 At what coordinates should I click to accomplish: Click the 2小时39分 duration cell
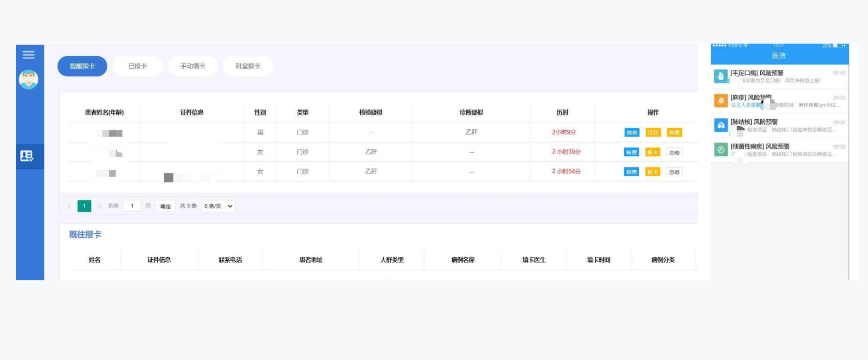pos(566,152)
